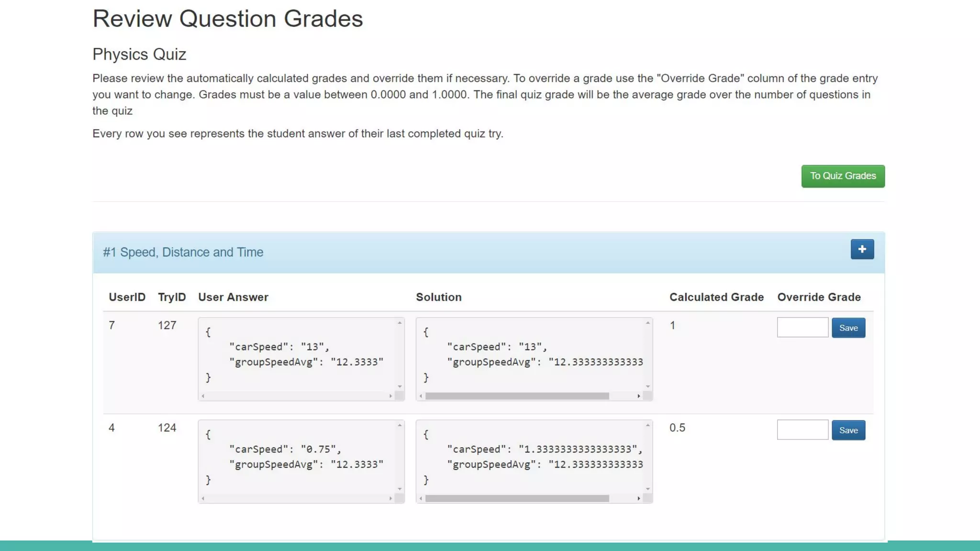Expand question panel with plus icon
Image resolution: width=980 pixels, height=551 pixels.
[x=862, y=249]
